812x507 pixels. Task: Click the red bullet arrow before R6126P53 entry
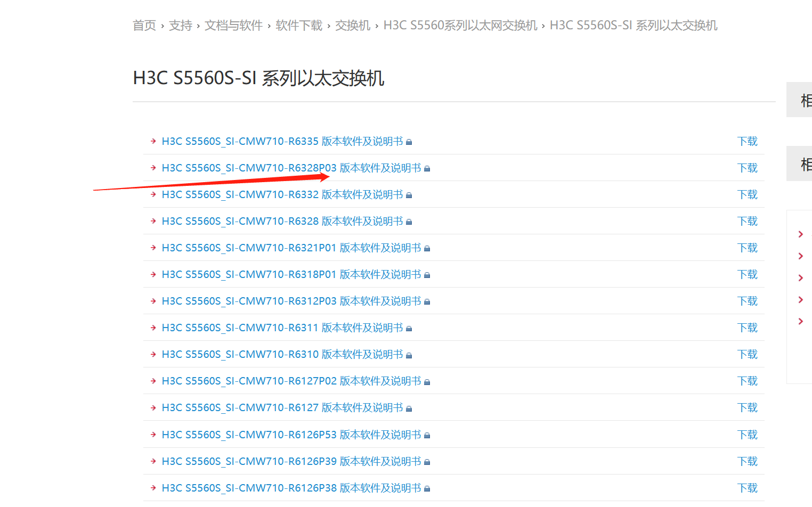point(153,435)
